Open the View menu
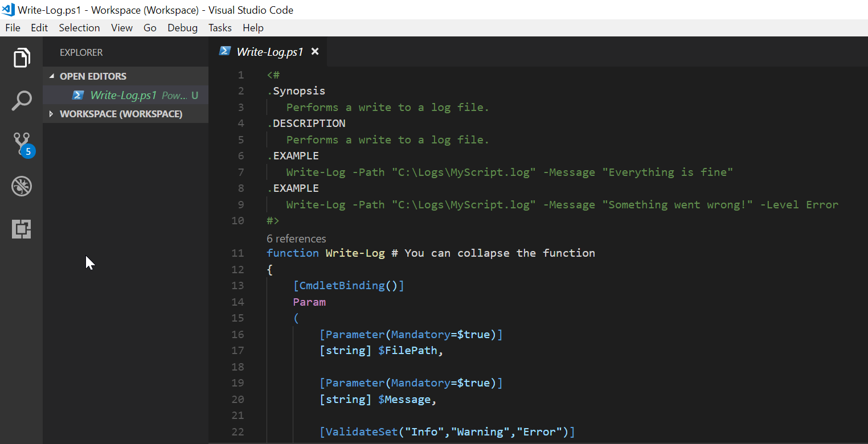This screenshot has width=868, height=444. (x=122, y=28)
